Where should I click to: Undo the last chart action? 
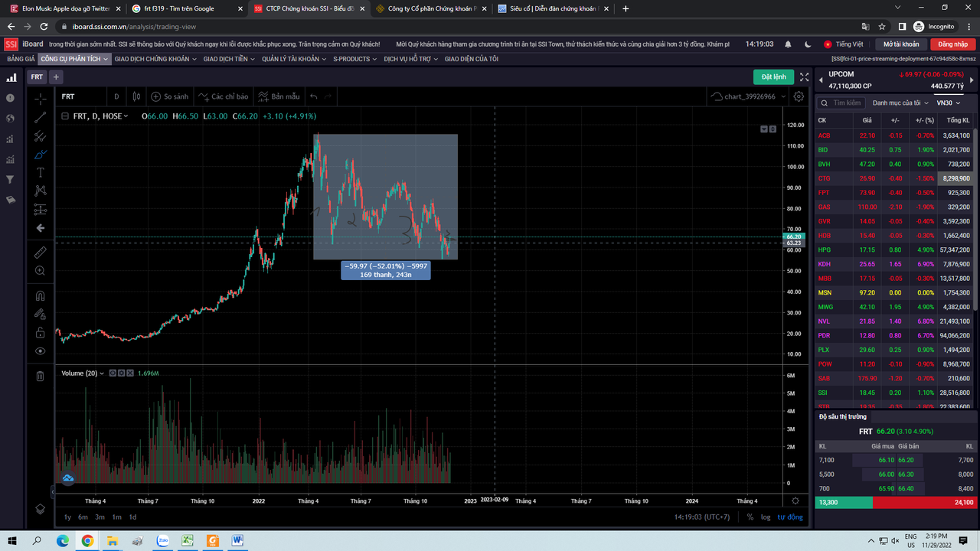[314, 96]
